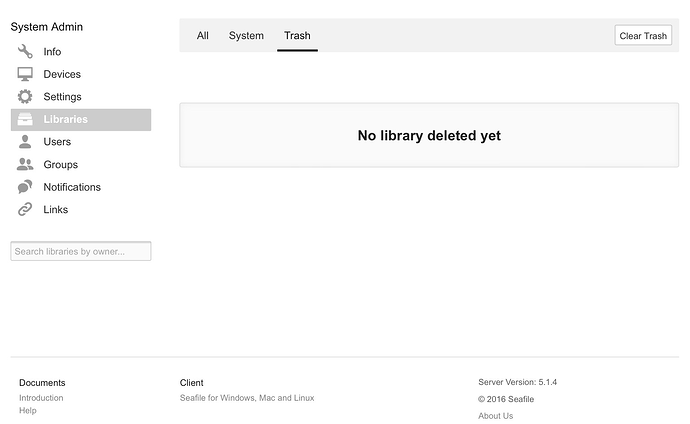Click the two-person Groups icon
690x424 pixels.
(x=25, y=165)
